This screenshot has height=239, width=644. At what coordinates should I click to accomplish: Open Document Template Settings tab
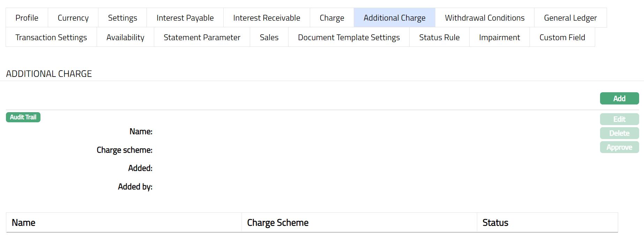(x=349, y=37)
